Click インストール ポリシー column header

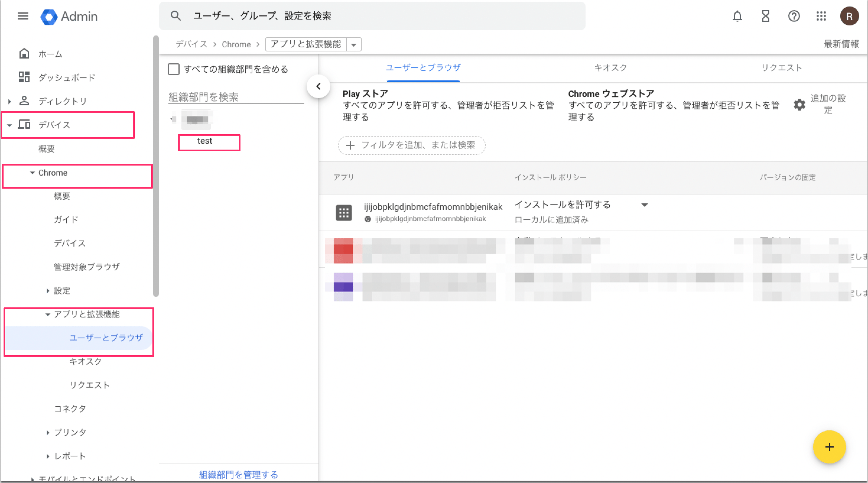click(550, 177)
